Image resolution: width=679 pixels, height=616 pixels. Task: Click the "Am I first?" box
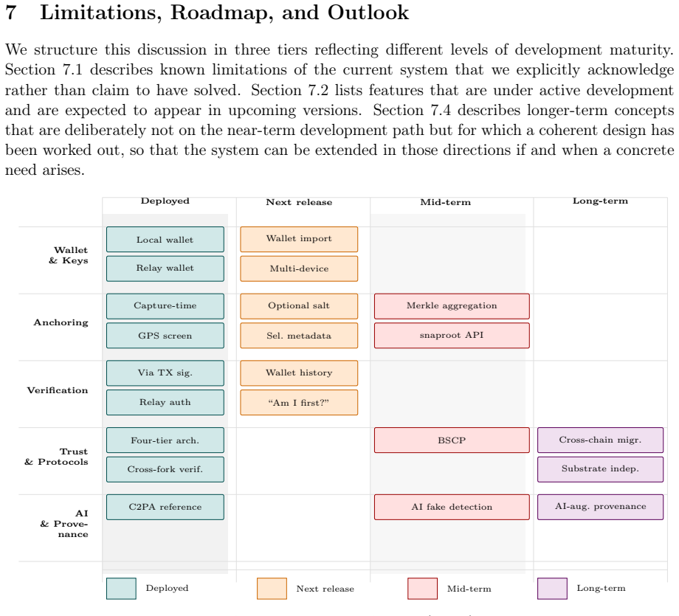coord(299,403)
